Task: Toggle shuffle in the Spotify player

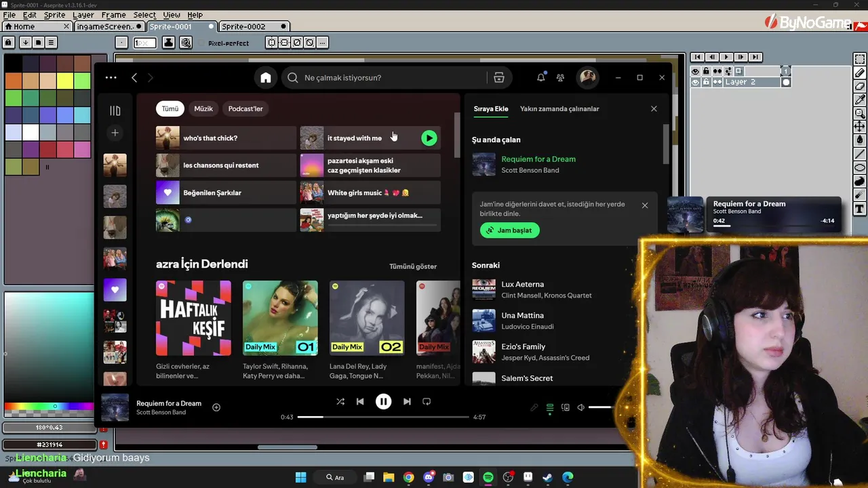Action: 340,401
